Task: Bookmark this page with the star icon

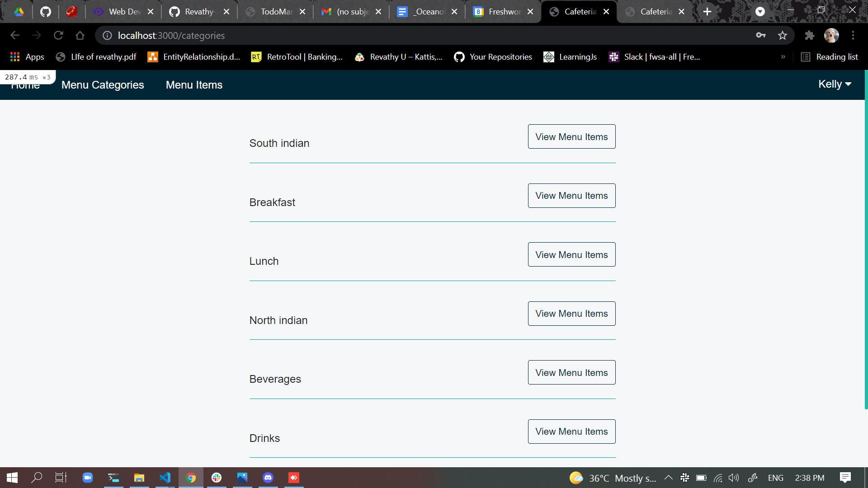Action: point(783,35)
